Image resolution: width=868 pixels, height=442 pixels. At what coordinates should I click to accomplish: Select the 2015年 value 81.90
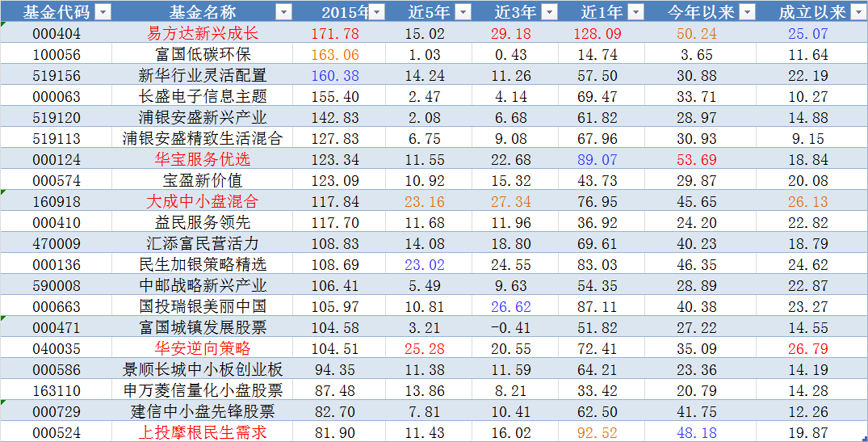click(x=335, y=433)
